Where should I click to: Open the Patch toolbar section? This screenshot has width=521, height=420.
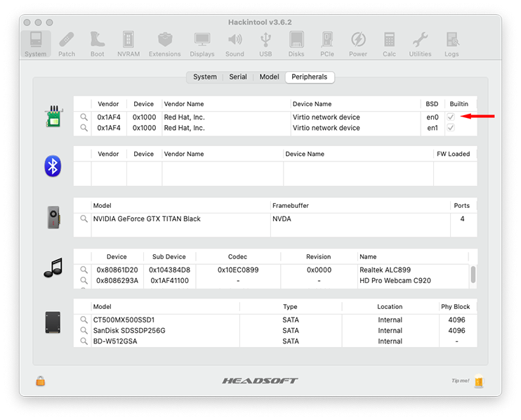pyautogui.click(x=67, y=44)
